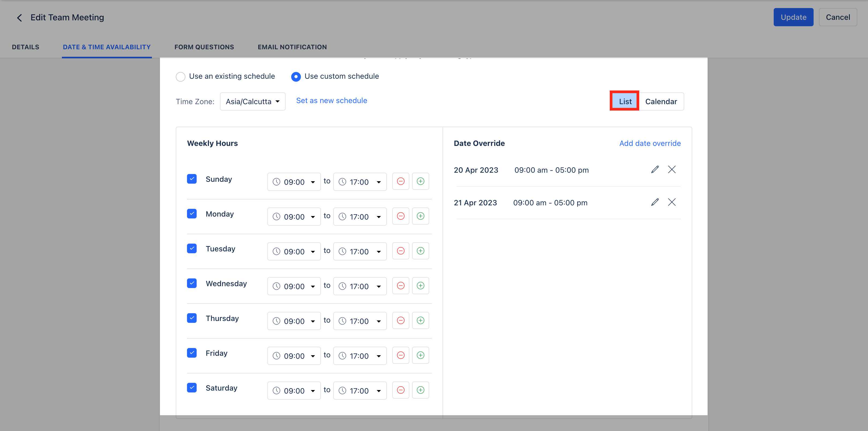Image resolution: width=868 pixels, height=431 pixels.
Task: Remove Sunday's time slot using the minus icon
Action: point(400,181)
